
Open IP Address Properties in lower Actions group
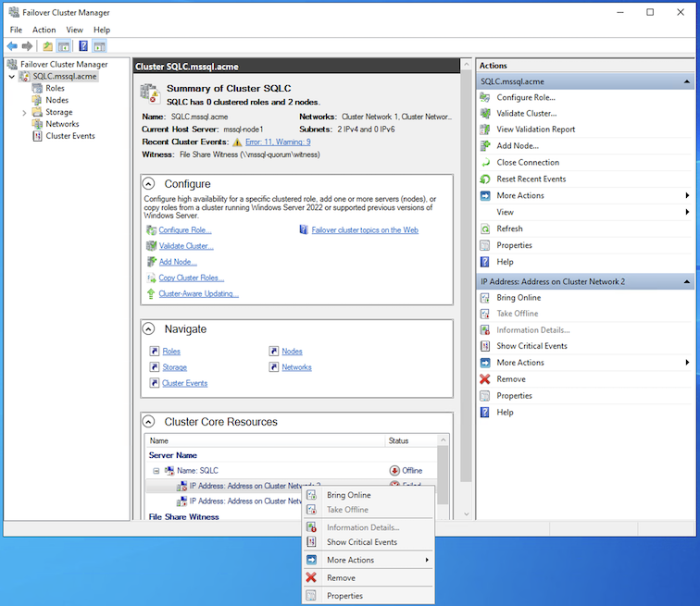(514, 396)
